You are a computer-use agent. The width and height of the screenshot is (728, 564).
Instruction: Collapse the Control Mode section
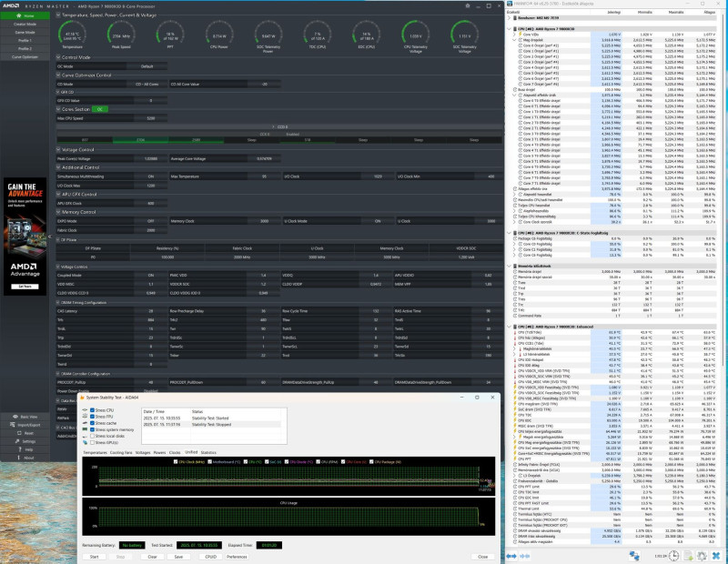tap(58, 57)
